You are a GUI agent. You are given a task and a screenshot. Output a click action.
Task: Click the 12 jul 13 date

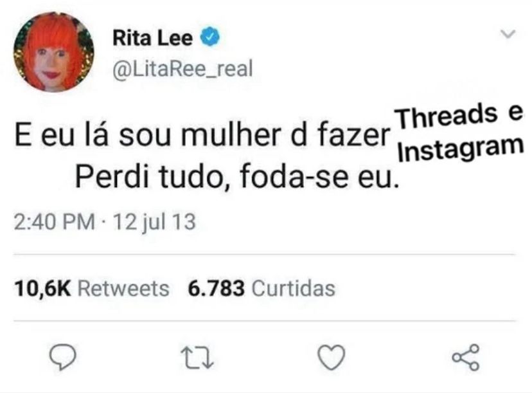(x=154, y=222)
